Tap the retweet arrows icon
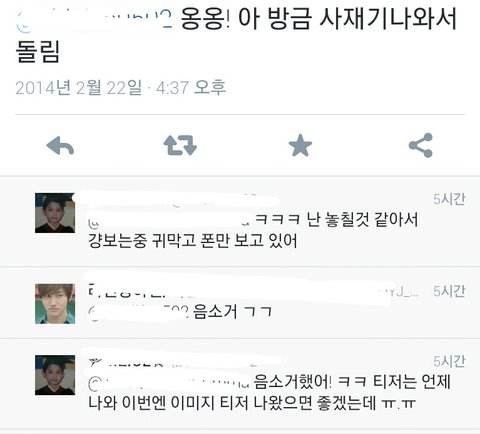This screenshot has width=480, height=434. point(180,145)
